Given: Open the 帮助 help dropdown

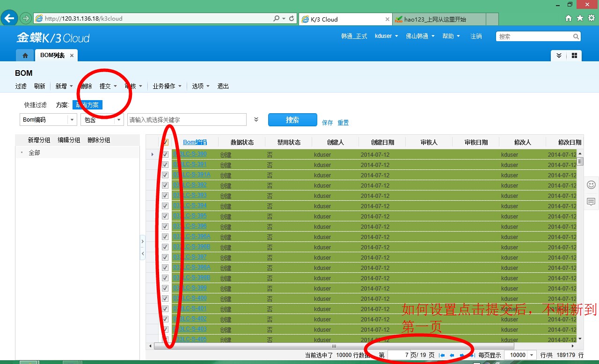Looking at the screenshot, I should coord(451,36).
